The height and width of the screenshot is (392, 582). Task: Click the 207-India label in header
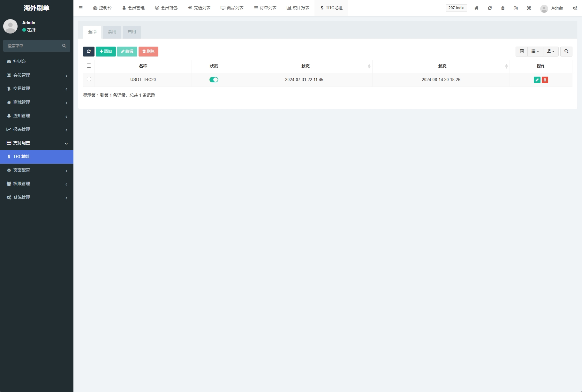point(456,8)
